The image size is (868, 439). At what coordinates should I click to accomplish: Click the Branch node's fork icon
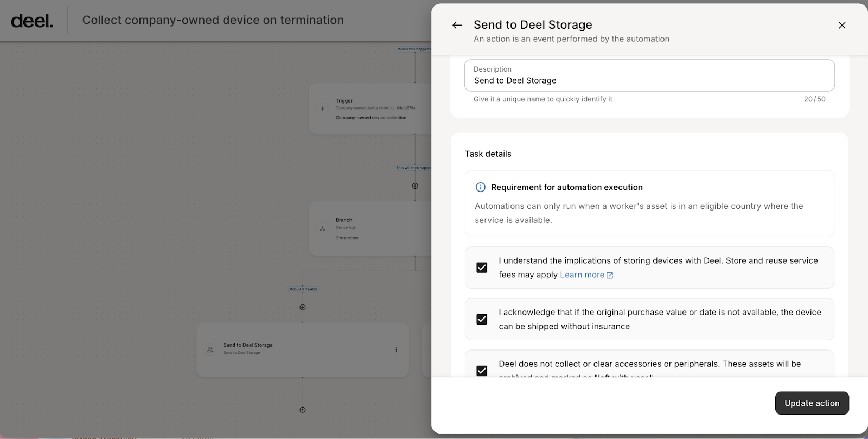click(x=323, y=228)
